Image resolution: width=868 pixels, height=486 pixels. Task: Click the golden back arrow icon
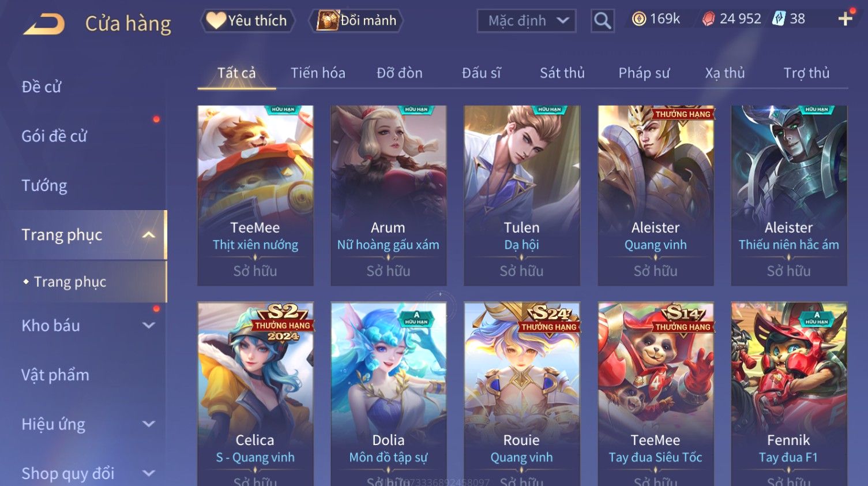pos(44,24)
